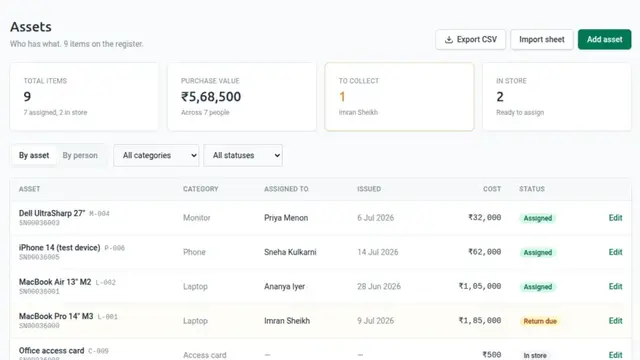
Task: Open Import sheet dialog
Action: pyautogui.click(x=542, y=40)
